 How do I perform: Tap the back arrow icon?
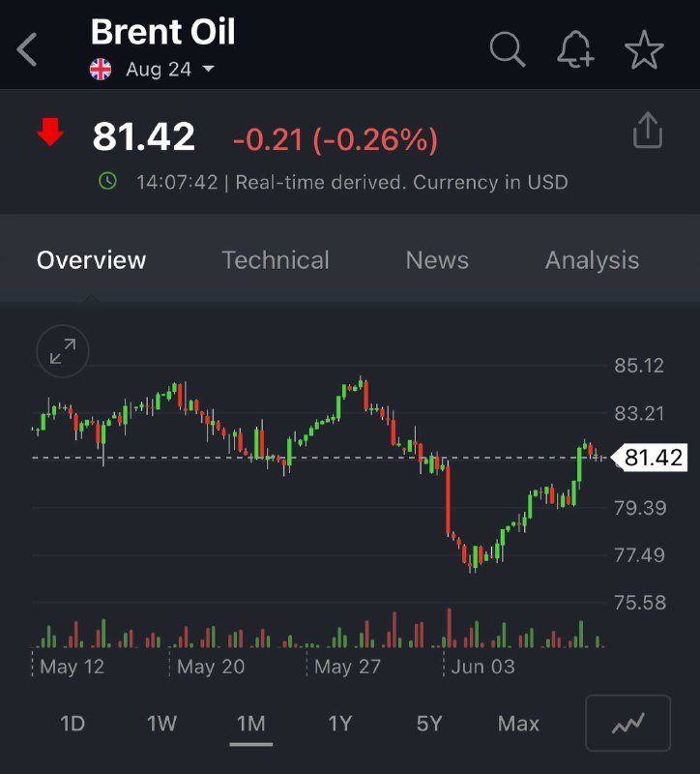pyautogui.click(x=27, y=49)
